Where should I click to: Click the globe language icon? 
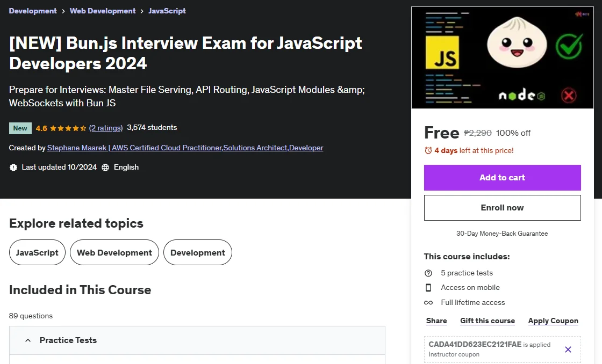tap(105, 167)
